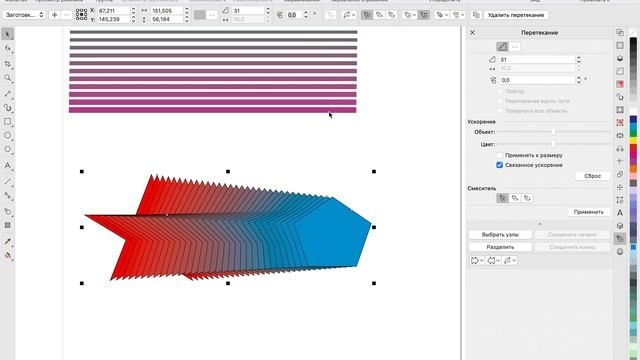Click size acceleration icon in property bar
640x360 pixels.
[424, 15]
